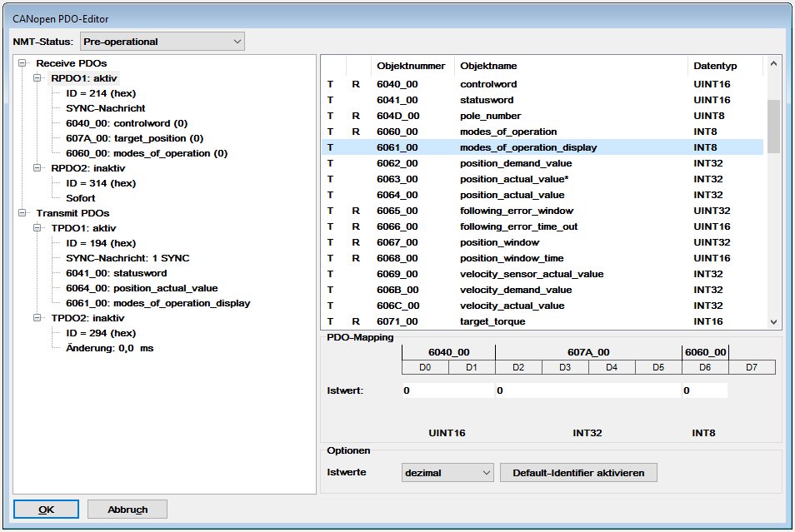Select the statusword row in object list
The height and width of the screenshot is (532, 795).
[x=542, y=100]
